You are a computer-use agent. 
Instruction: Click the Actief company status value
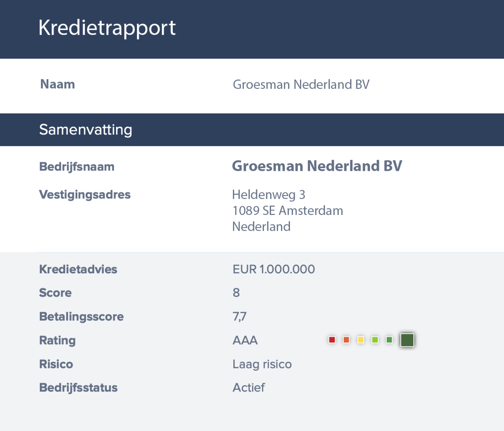[249, 388]
